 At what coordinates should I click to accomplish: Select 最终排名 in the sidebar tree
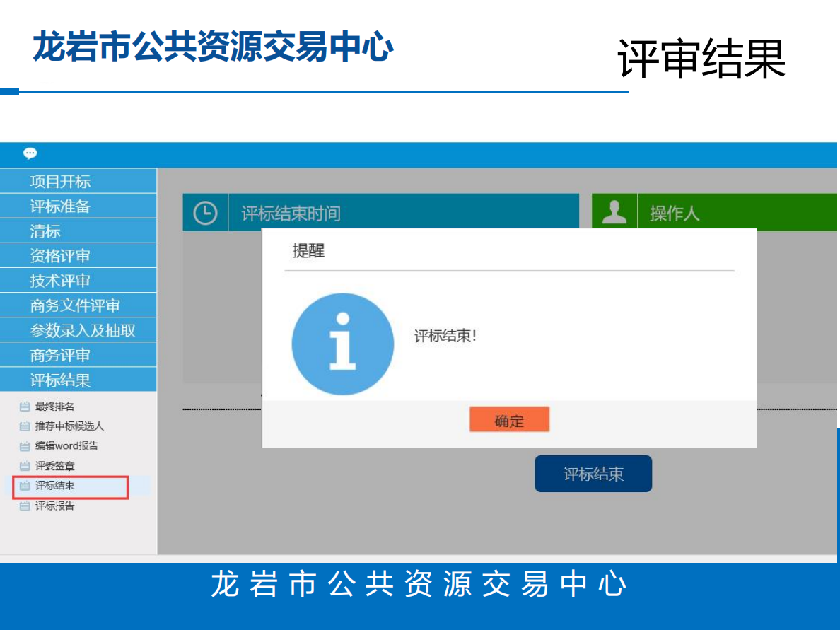coord(54,406)
